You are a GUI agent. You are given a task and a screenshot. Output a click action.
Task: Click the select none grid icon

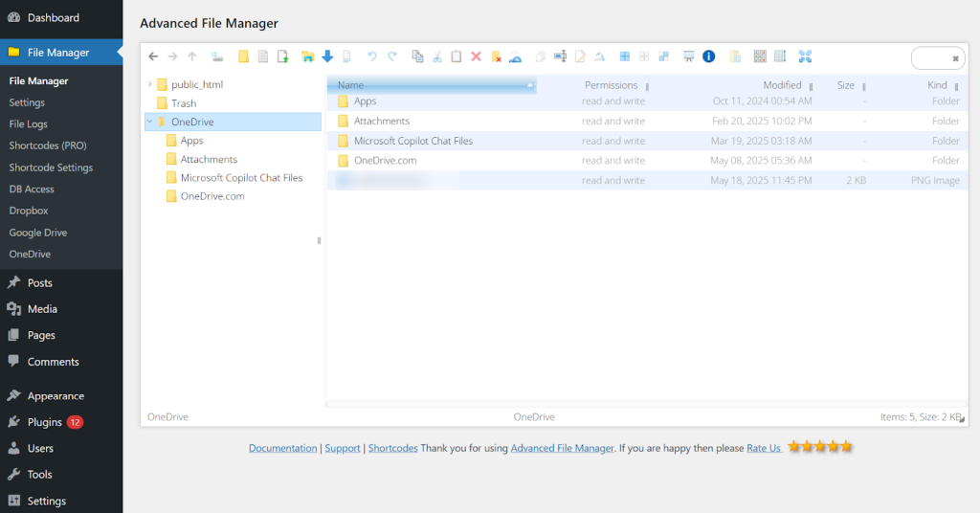(644, 56)
